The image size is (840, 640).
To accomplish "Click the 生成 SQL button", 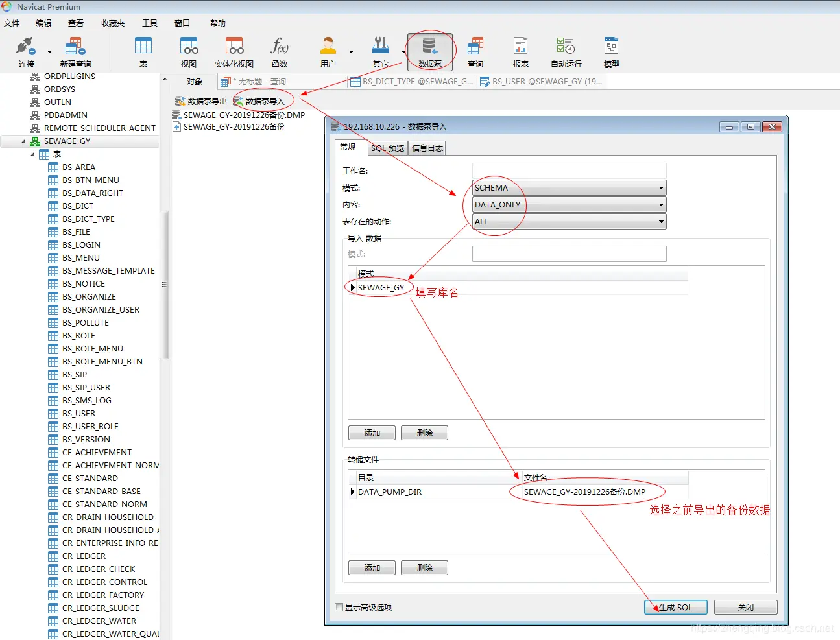I will (675, 607).
